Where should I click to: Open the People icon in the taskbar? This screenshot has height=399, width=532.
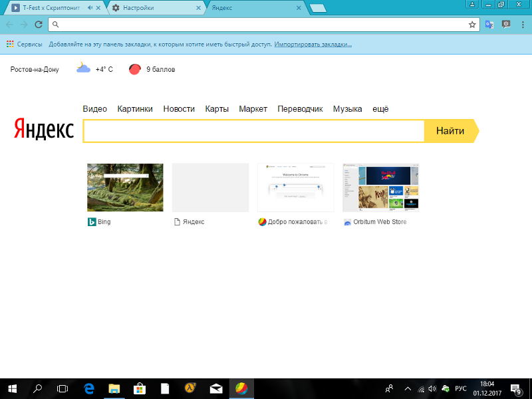[x=390, y=388]
